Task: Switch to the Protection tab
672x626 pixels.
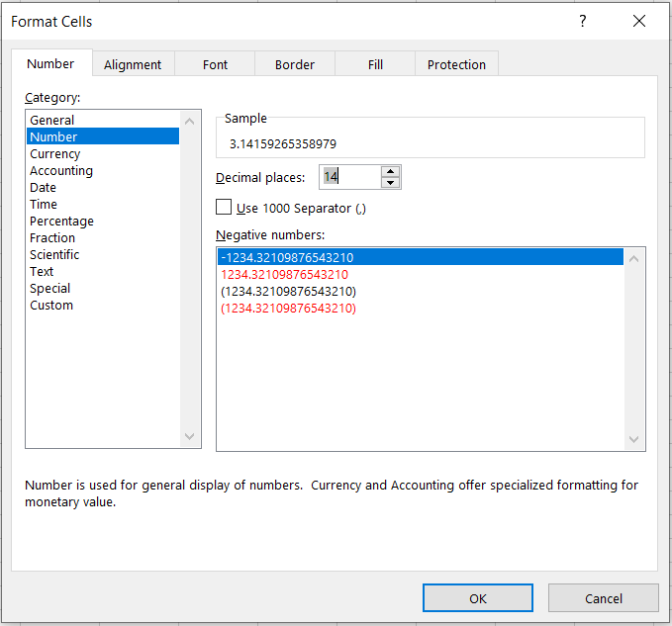Action: point(456,64)
